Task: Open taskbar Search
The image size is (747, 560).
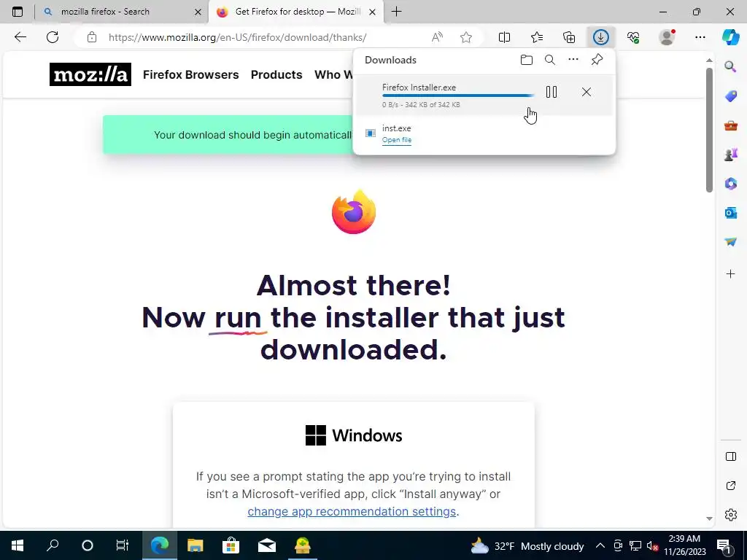Action: (x=53, y=545)
